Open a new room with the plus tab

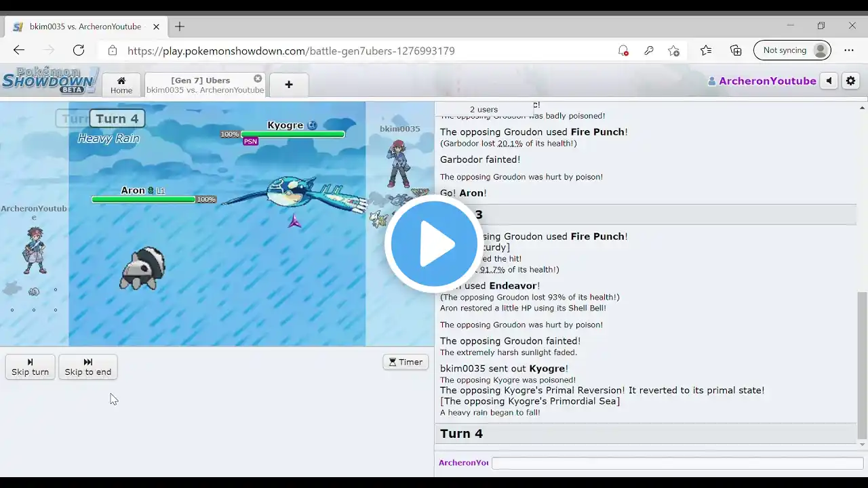(289, 85)
